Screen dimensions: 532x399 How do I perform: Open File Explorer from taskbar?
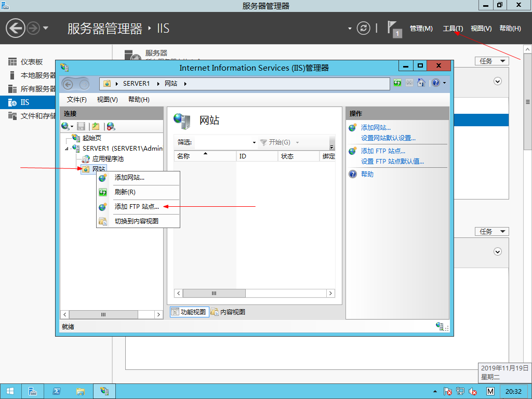81,391
